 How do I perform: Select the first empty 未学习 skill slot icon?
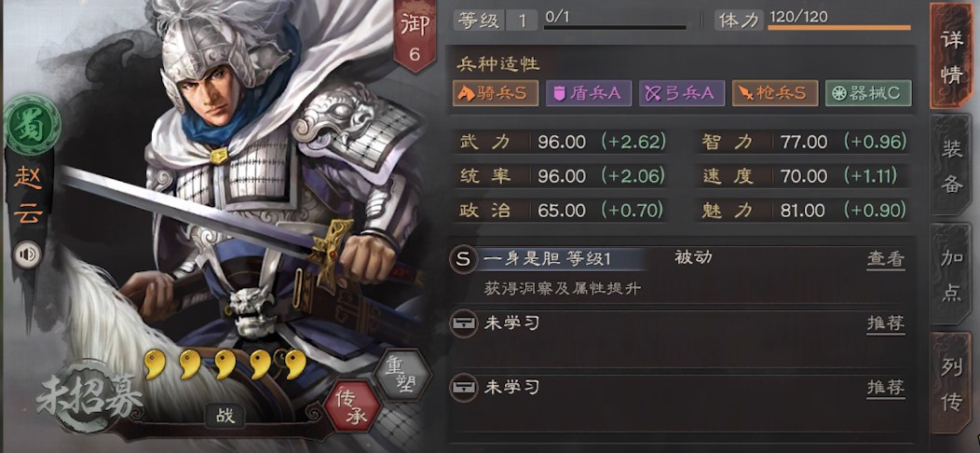coord(464,324)
